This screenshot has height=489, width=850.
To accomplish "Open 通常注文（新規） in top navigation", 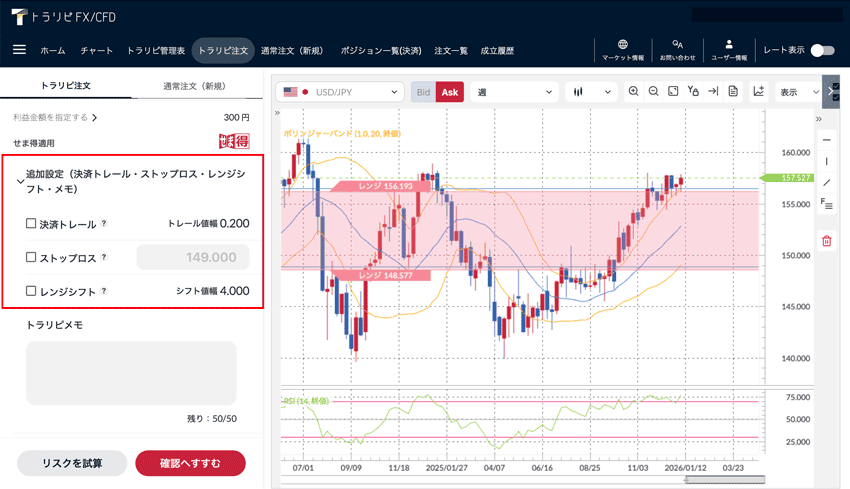I will [292, 50].
